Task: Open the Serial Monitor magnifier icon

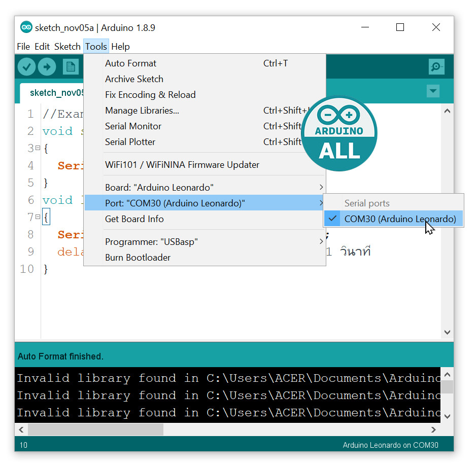Action: click(x=436, y=66)
